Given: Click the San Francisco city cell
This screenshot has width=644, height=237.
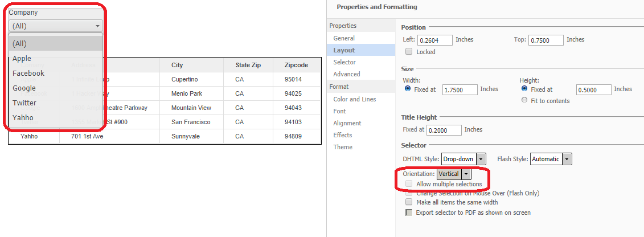Looking at the screenshot, I should (191, 122).
